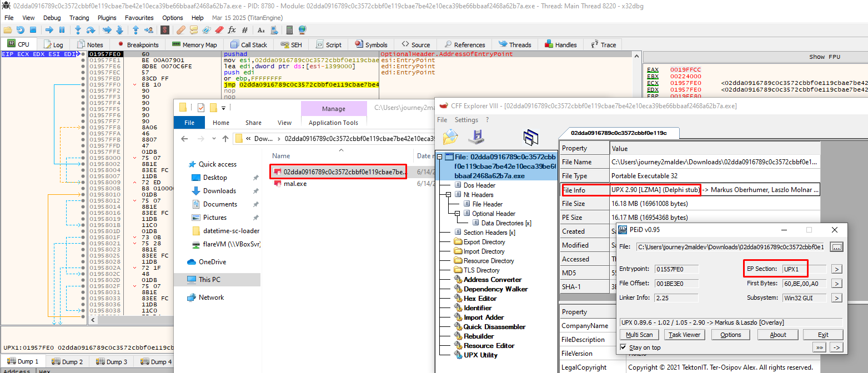The height and width of the screenshot is (373, 868).
Task: Switch to the Call Stack tab
Action: [x=249, y=45]
